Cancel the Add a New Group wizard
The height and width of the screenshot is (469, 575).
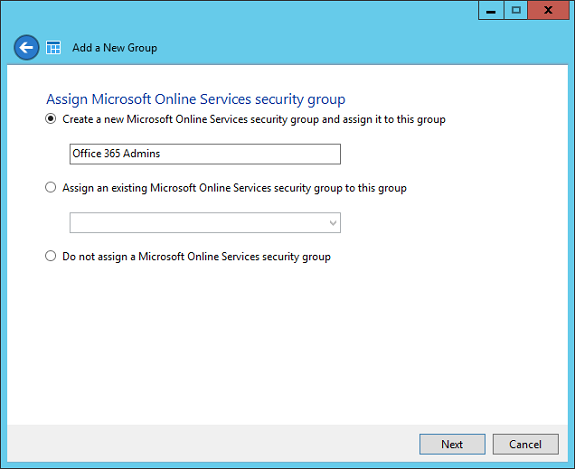[x=525, y=444]
